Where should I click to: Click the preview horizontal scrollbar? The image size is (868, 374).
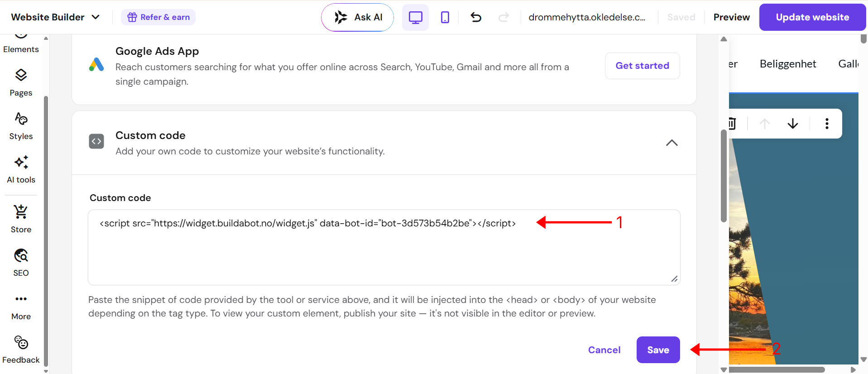pos(777,369)
